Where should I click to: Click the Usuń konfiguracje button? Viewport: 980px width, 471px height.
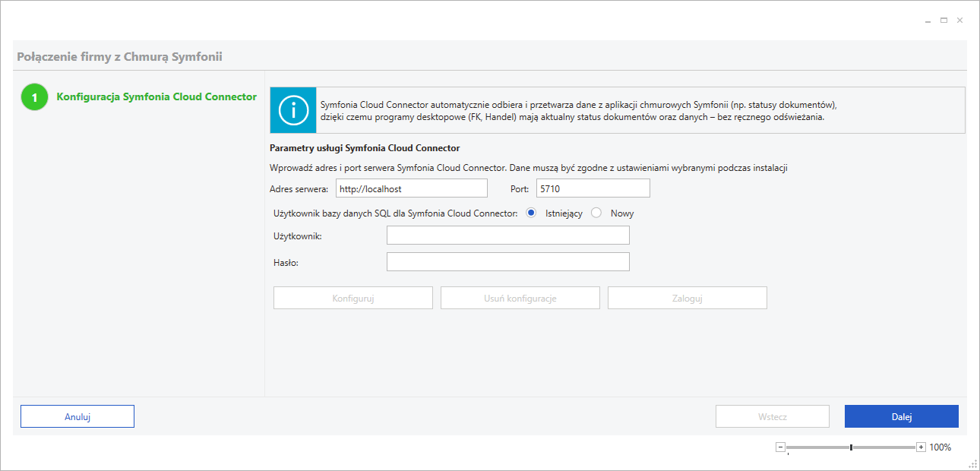click(x=520, y=298)
